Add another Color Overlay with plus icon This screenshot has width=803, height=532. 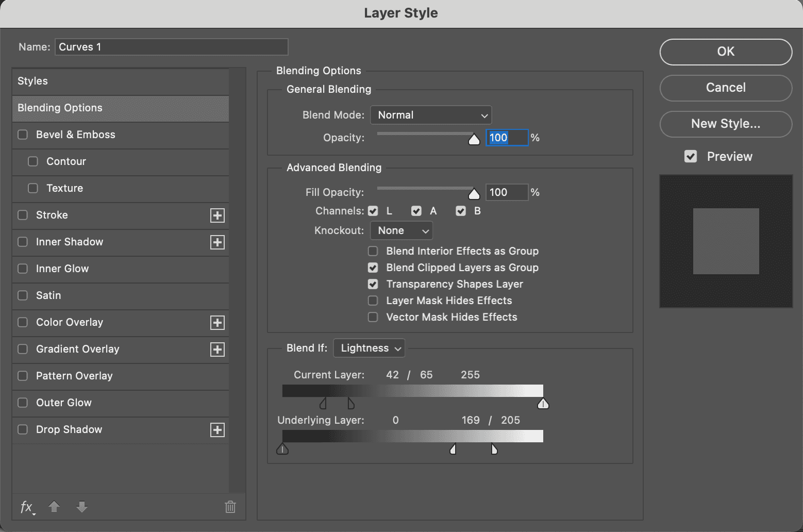(x=218, y=323)
